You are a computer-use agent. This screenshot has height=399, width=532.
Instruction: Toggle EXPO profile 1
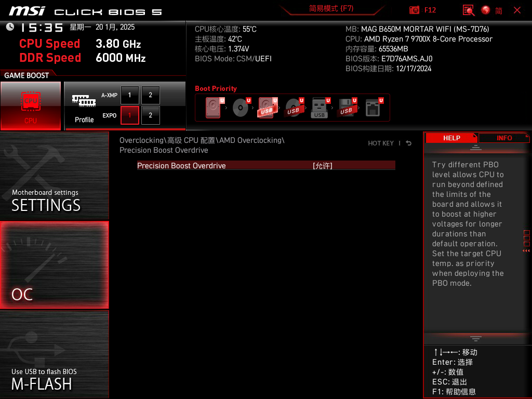(129, 115)
